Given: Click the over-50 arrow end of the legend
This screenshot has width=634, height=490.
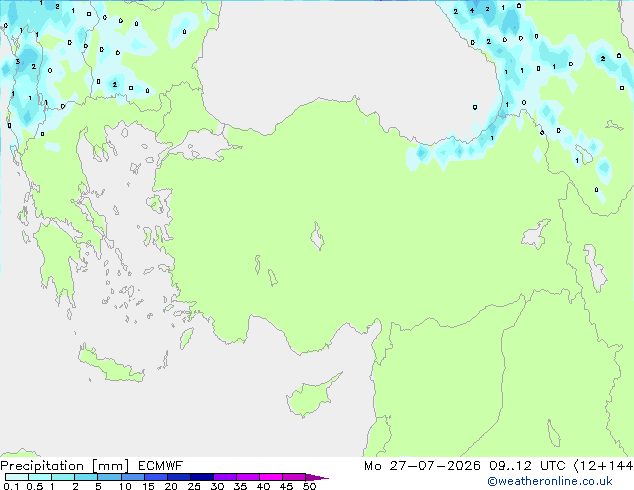Looking at the screenshot, I should point(317,477).
